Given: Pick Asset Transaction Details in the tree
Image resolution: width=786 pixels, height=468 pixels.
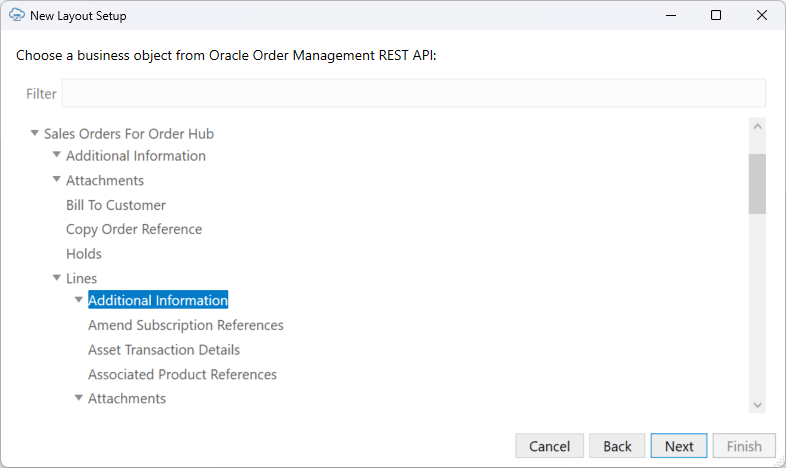Looking at the screenshot, I should pos(164,350).
